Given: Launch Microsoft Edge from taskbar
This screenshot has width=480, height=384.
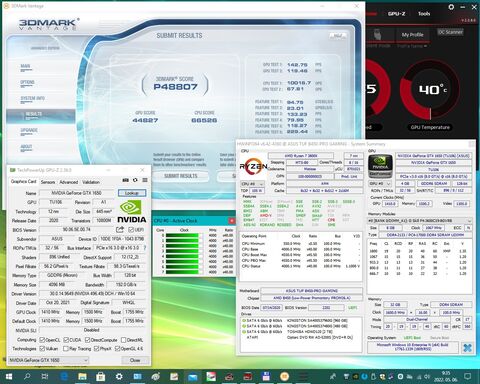Looking at the screenshot, I should pos(64,377).
